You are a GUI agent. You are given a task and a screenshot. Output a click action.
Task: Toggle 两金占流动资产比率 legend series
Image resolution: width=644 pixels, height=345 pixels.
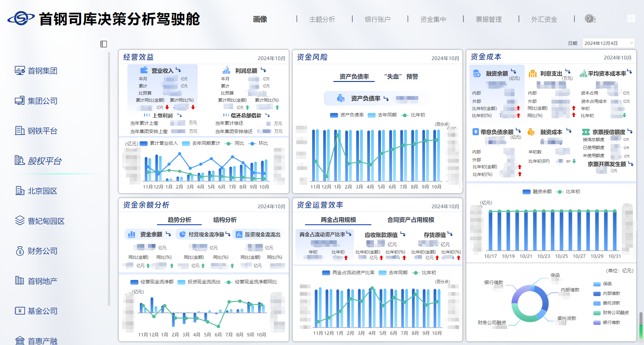click(348, 273)
